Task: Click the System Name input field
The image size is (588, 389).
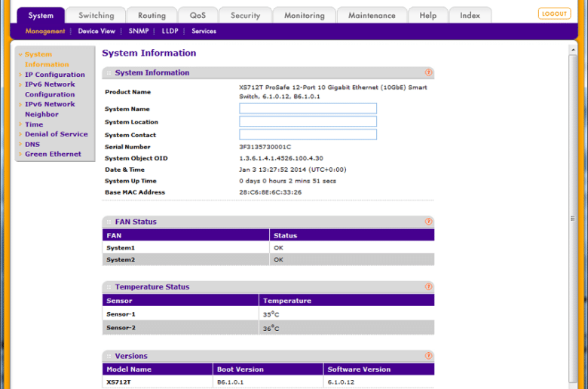Action: click(308, 109)
